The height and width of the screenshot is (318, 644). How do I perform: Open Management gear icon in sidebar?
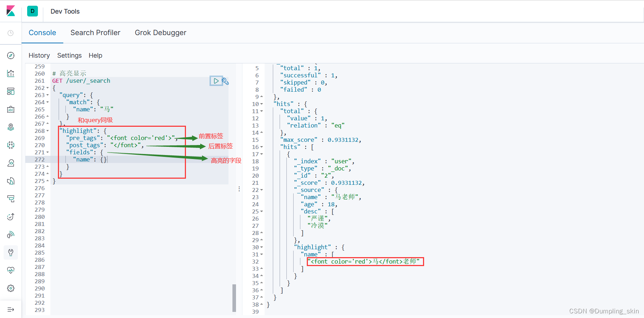pyautogui.click(x=11, y=288)
